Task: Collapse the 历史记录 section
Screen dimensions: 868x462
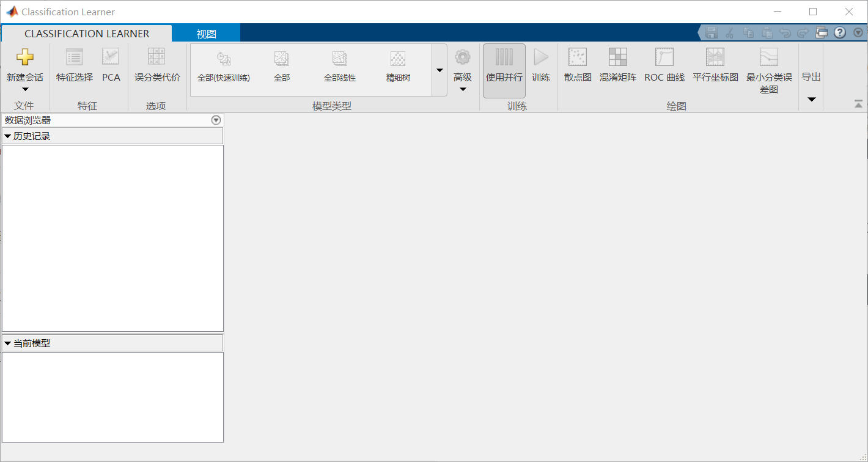Action: [x=8, y=136]
